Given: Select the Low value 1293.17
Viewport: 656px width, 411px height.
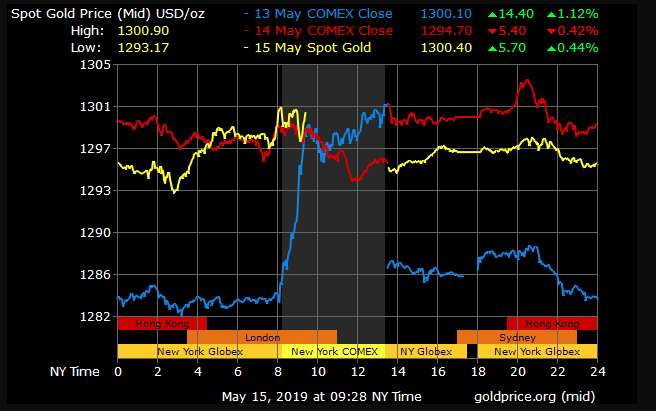Looking at the screenshot, I should (x=143, y=48).
